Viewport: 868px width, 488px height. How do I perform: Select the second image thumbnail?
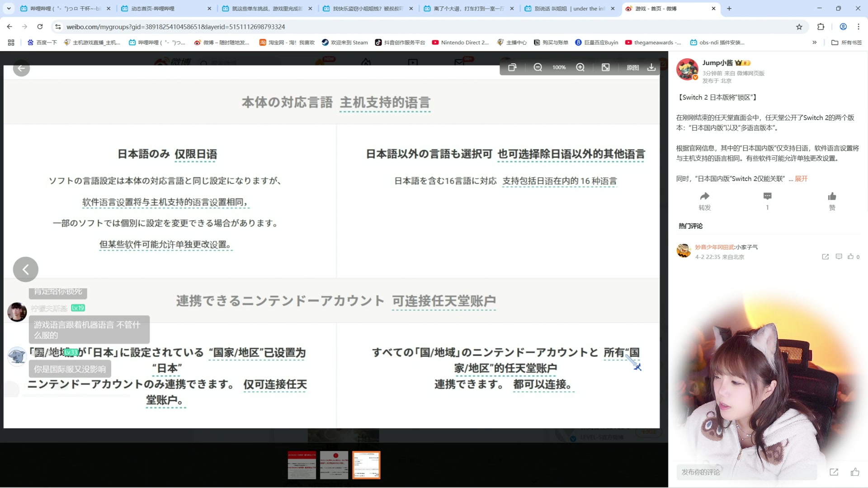pos(334,465)
